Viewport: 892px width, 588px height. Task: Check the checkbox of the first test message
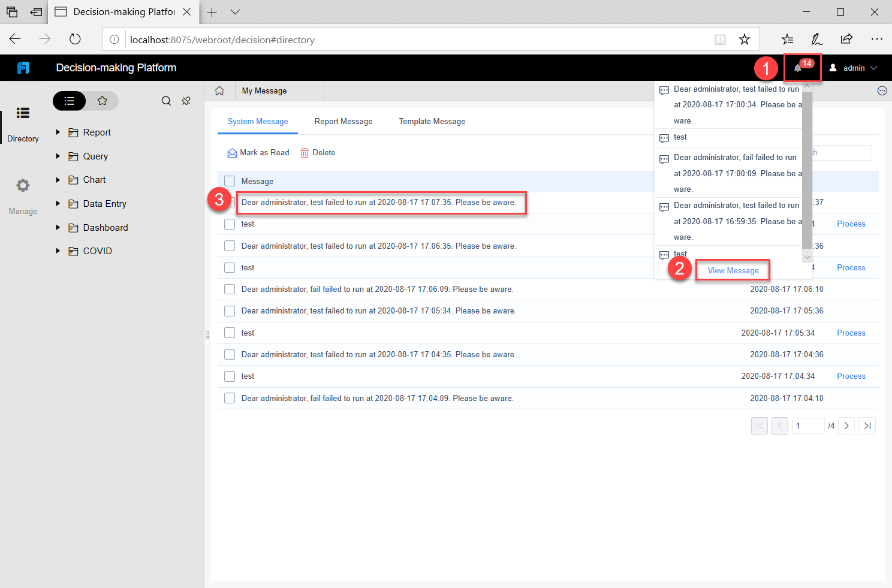230,224
